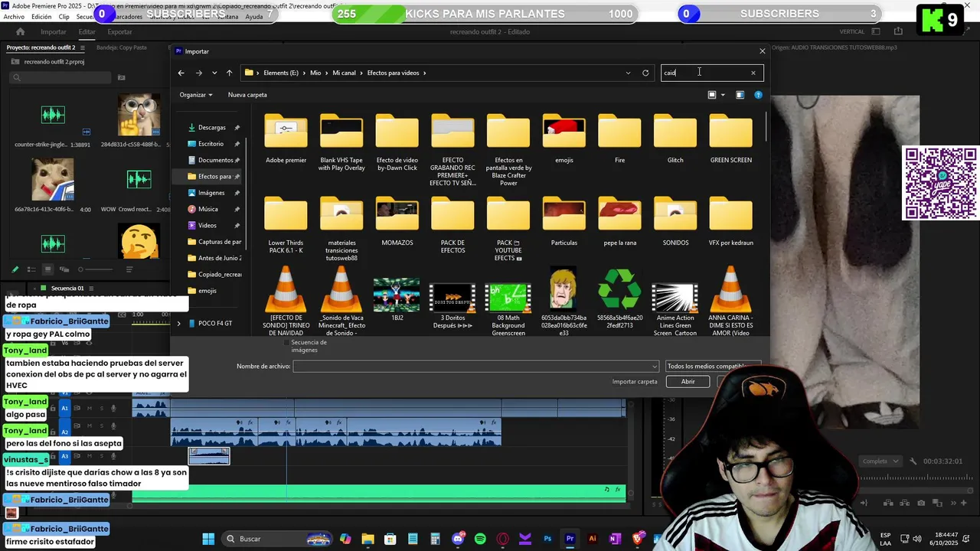Screen dimensions: 980x551
Task: Open the Edición menu
Action: click(x=41, y=17)
